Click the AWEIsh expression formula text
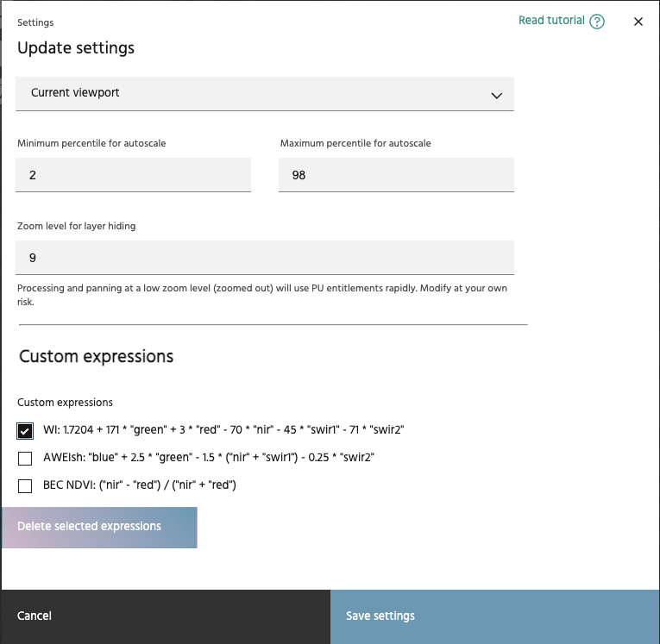Viewport: 660px width, 644px height. tap(209, 457)
